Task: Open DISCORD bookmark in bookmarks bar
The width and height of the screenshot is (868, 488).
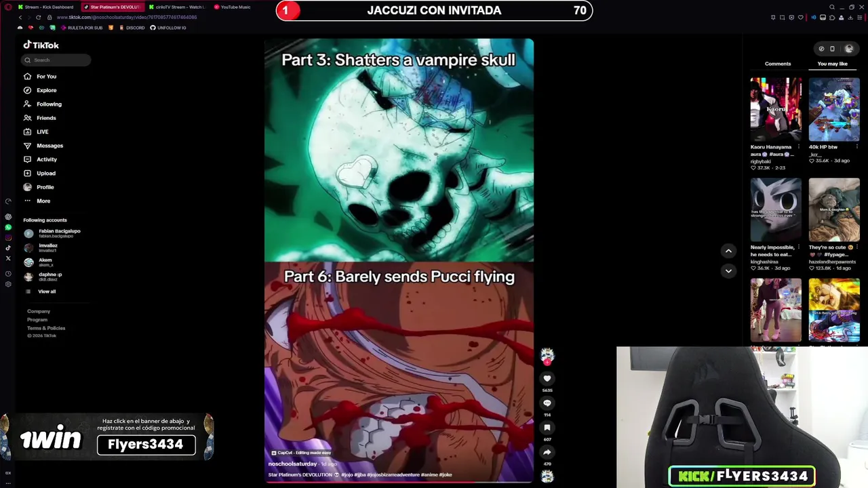Action: tap(132, 28)
